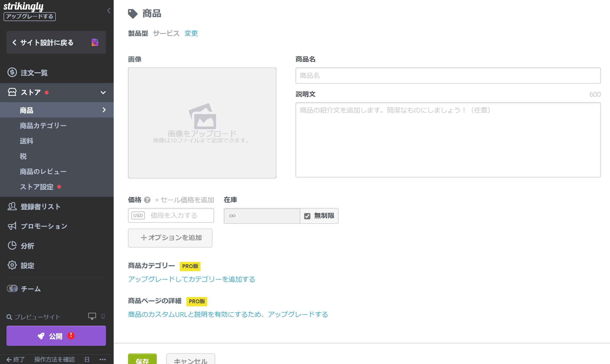The width and height of the screenshot is (610, 364).
Task: Open 商品カテゴリー from the sidebar menu
Action: pyautogui.click(x=43, y=125)
